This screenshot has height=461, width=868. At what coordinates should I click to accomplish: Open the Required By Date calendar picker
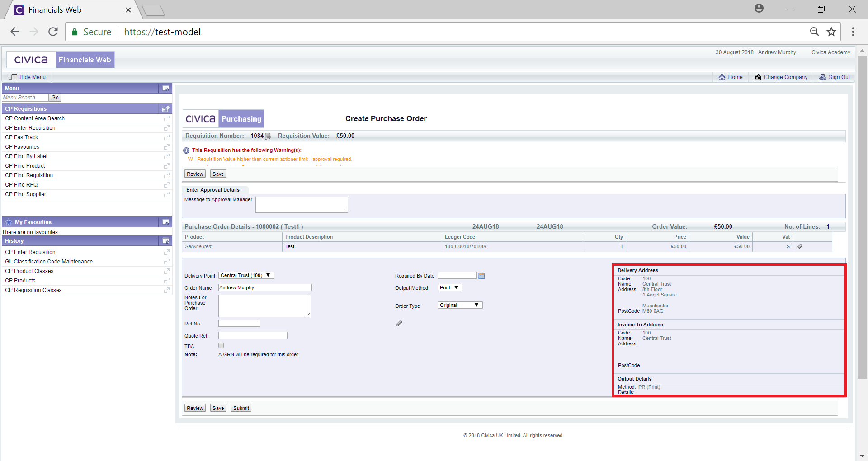481,276
